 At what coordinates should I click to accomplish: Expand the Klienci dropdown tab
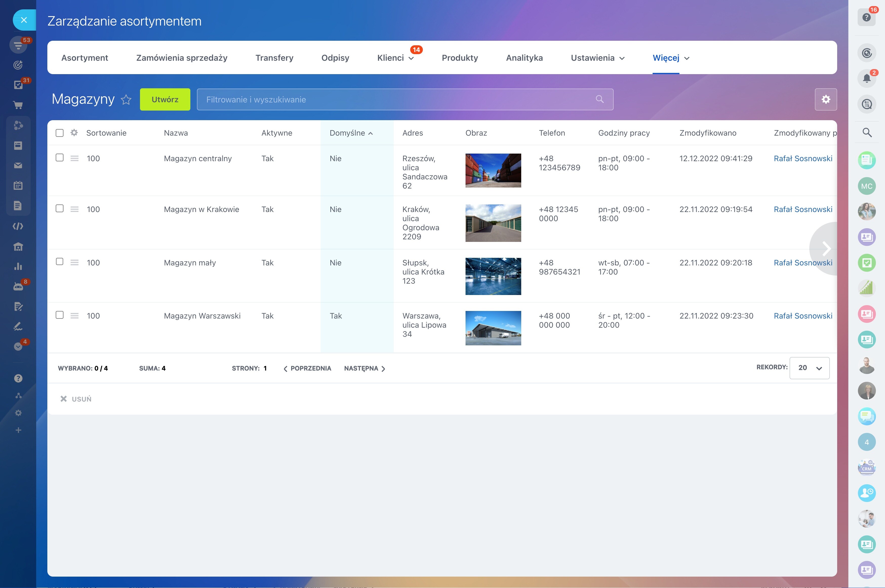coord(395,58)
